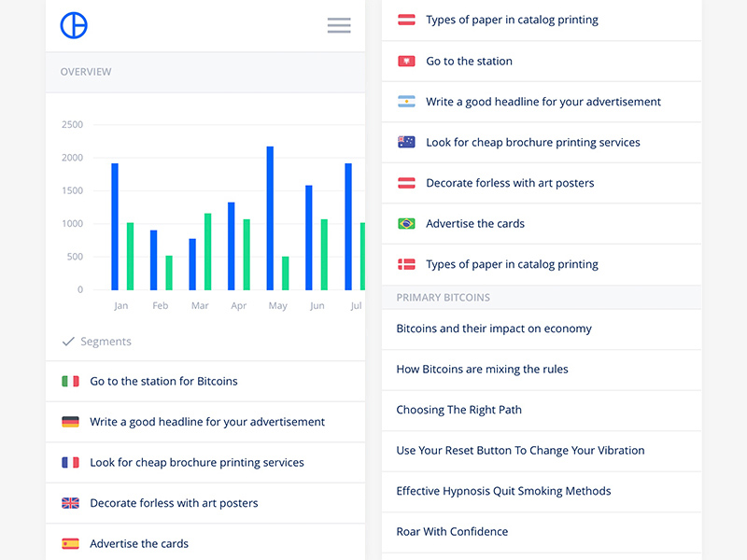This screenshot has width=747, height=560.
Task: Click the circular logo in the top left
Action: pos(72,25)
